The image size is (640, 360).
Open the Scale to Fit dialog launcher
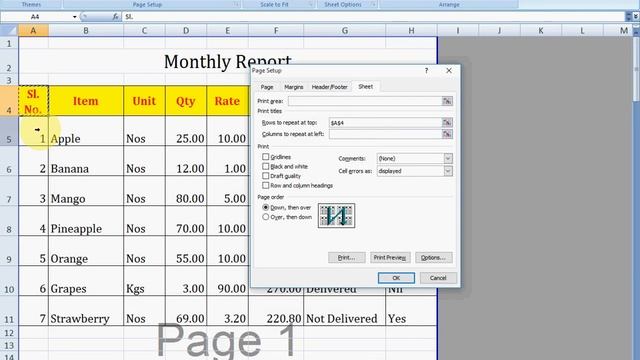click(311, 4)
